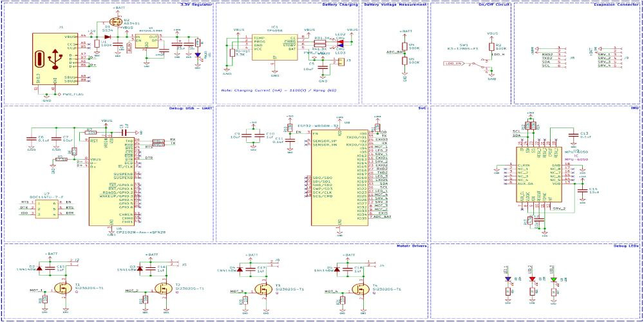This screenshot has width=644, height=322.
Task: Click the 'SoC' section title
Action: click(x=422, y=108)
